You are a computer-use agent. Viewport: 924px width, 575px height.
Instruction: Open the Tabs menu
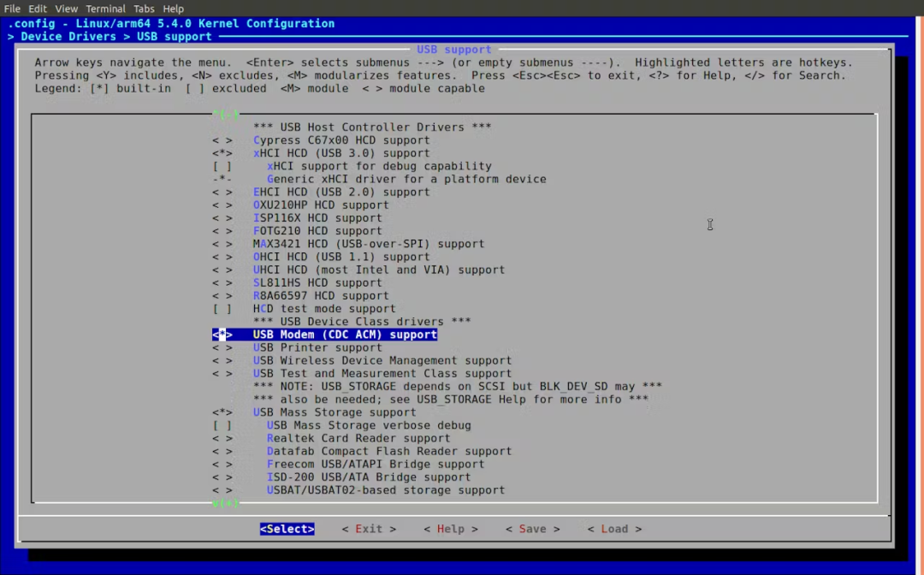click(143, 9)
